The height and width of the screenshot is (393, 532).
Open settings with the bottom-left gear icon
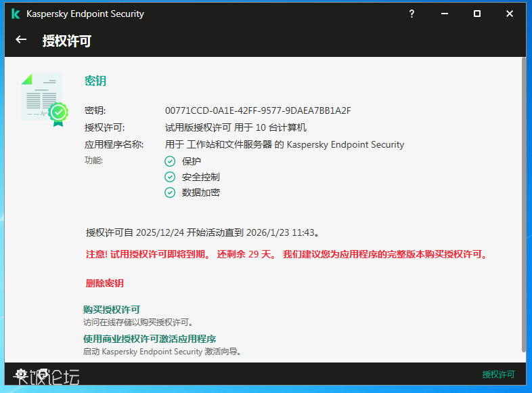point(21,374)
